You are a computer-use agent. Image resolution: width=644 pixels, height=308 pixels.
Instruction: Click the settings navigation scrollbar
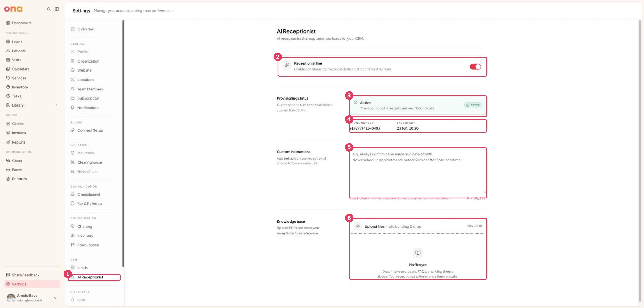123,143
